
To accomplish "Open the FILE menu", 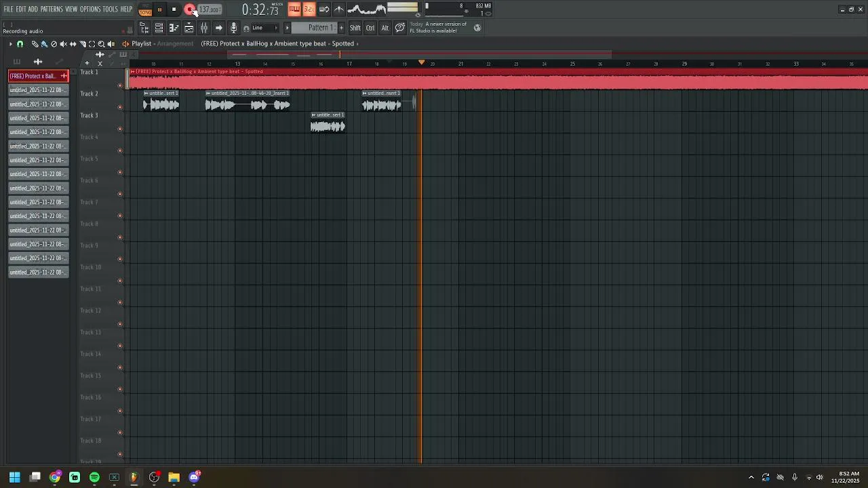I will 9,9.
